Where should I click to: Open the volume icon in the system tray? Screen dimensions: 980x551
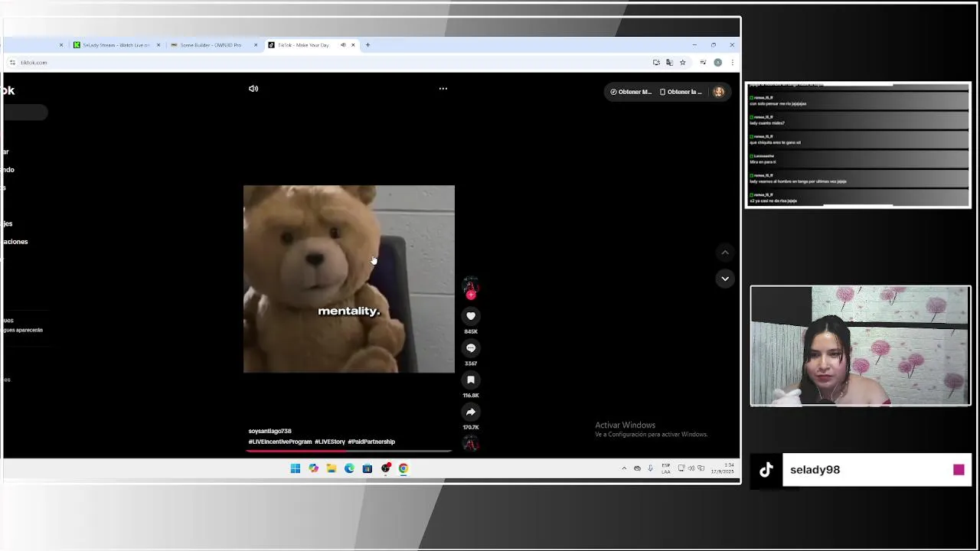click(x=691, y=468)
